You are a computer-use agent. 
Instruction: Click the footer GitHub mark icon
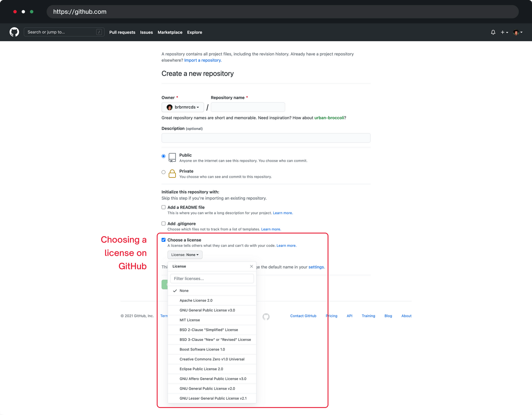pos(266,317)
